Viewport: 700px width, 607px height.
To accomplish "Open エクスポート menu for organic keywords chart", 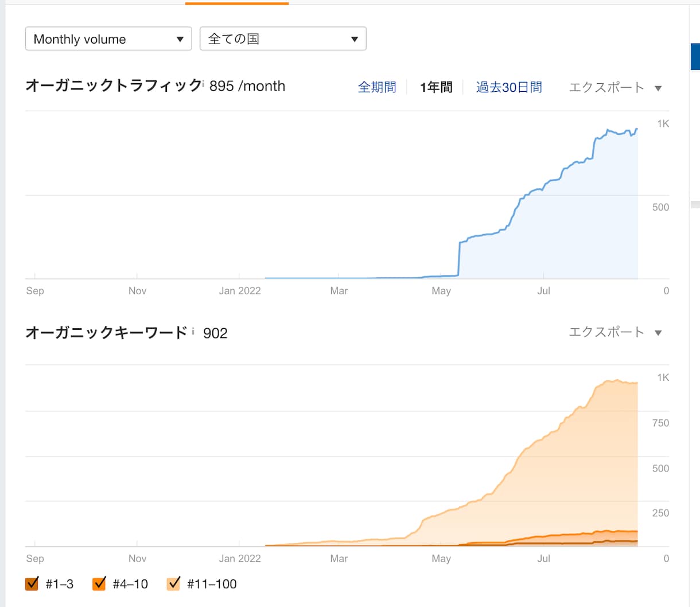I will (615, 332).
